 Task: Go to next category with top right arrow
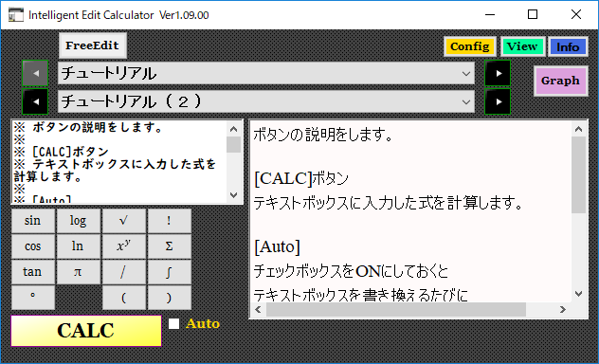pyautogui.click(x=498, y=73)
